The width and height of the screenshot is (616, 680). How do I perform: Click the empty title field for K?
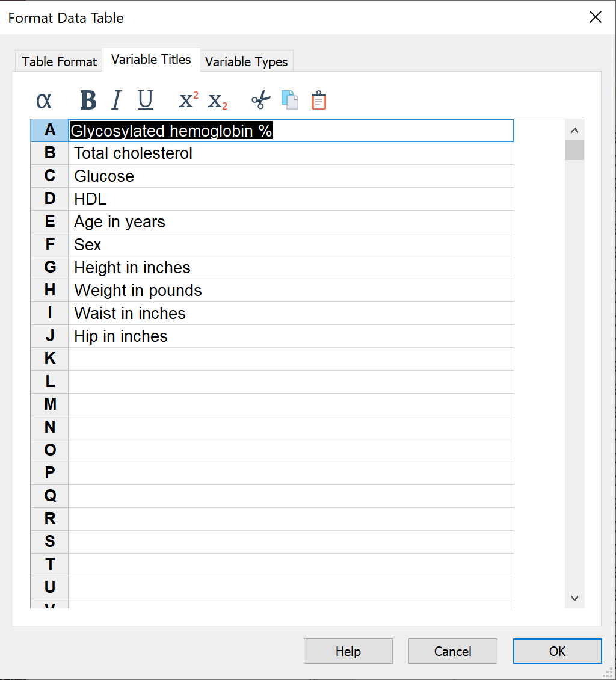pos(291,359)
